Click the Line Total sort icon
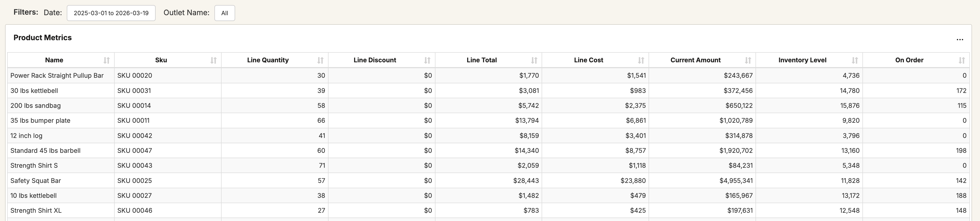 point(534,60)
